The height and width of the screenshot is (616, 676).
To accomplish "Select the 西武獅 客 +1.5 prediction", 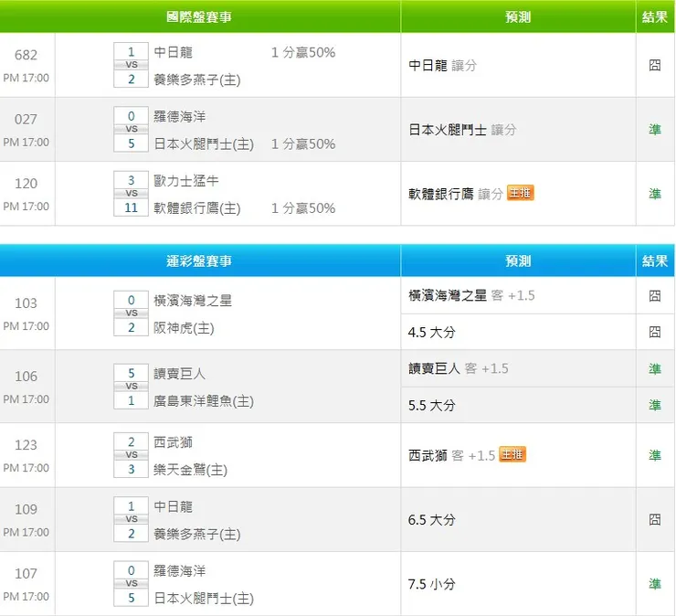I will [452, 455].
